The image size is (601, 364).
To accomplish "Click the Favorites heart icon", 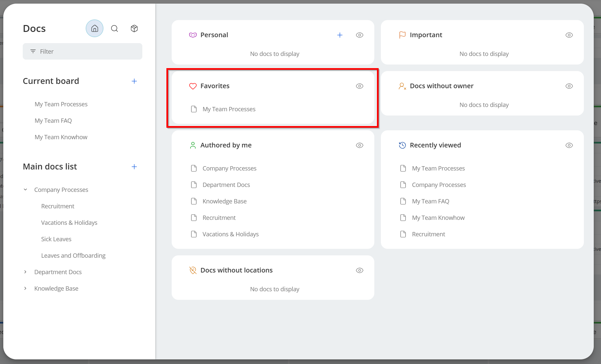I will point(193,86).
